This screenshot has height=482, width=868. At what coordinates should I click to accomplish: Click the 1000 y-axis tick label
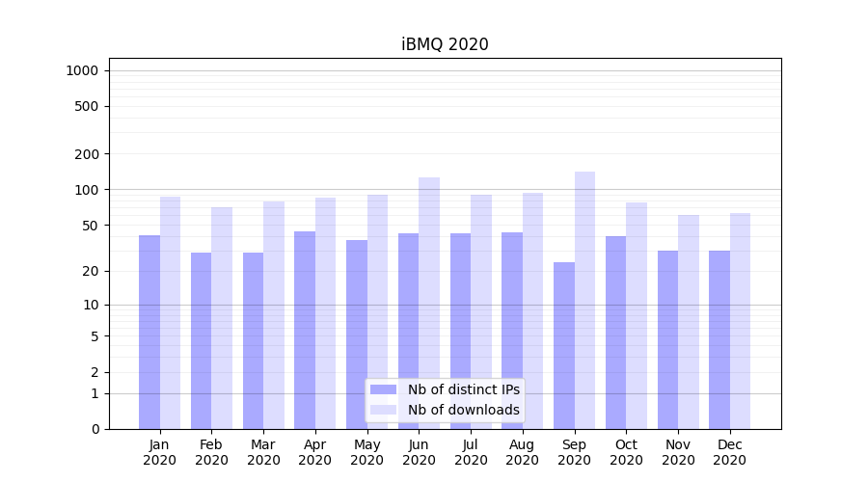81,70
